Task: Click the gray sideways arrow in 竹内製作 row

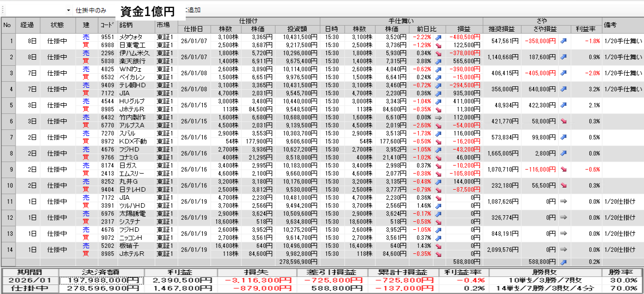Action: [438, 118]
